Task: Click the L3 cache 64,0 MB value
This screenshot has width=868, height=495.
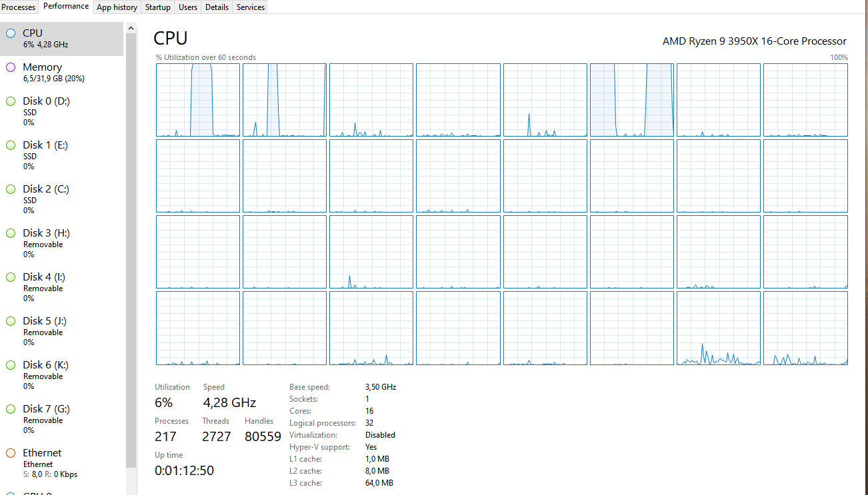Action: point(379,483)
